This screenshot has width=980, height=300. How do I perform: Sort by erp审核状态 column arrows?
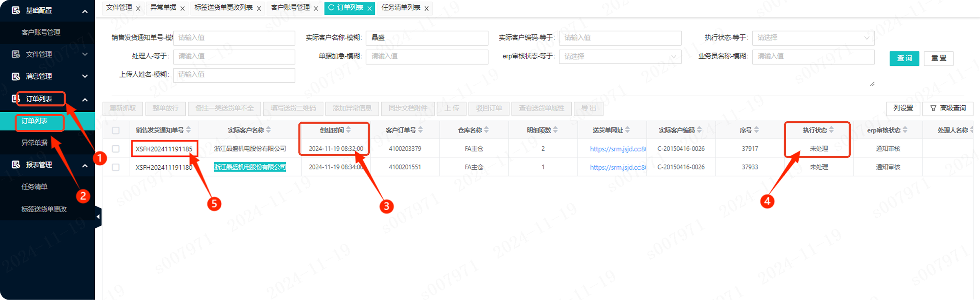click(905, 130)
